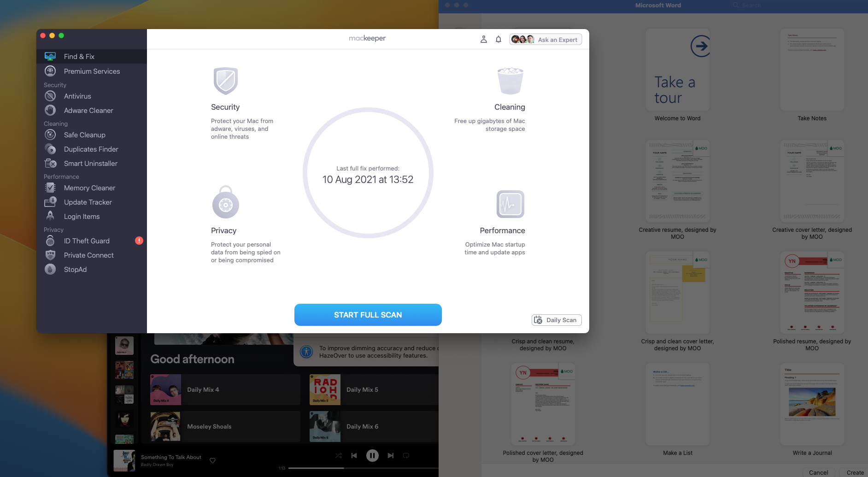
Task: Open Smart Uninstaller tool
Action: 91,163
